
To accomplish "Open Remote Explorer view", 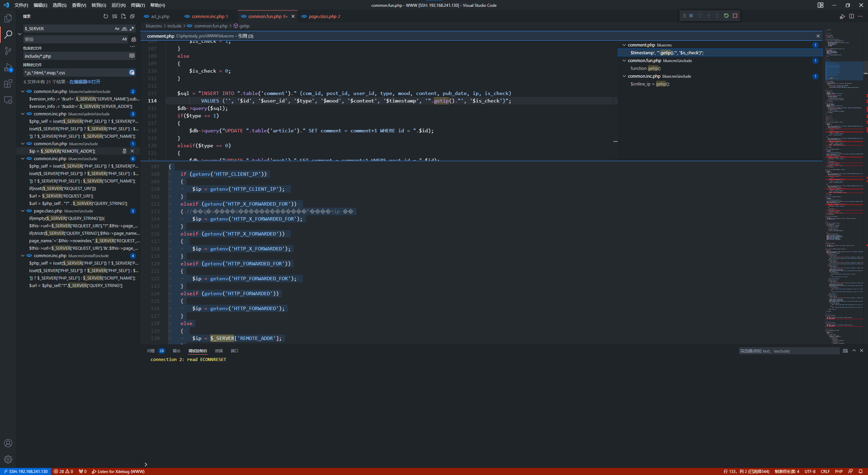I will pos(8,100).
